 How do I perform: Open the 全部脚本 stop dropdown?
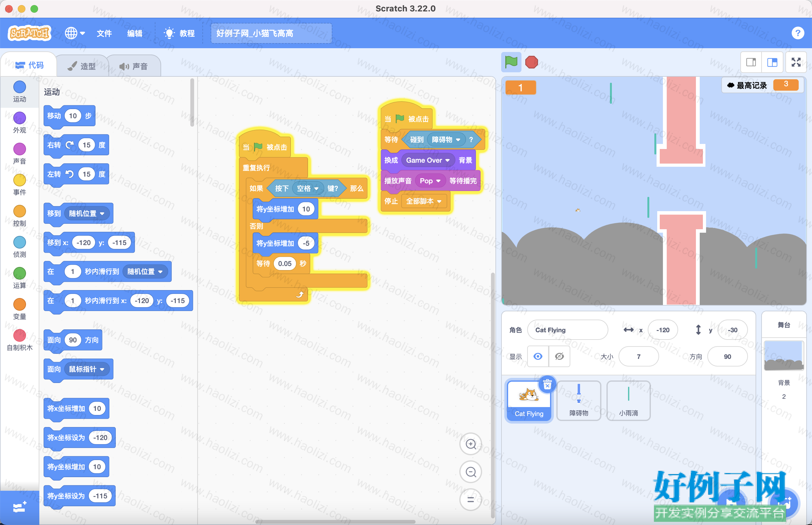423,201
